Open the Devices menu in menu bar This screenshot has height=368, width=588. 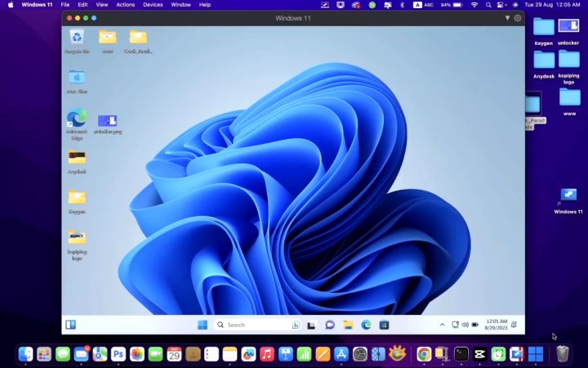click(153, 5)
